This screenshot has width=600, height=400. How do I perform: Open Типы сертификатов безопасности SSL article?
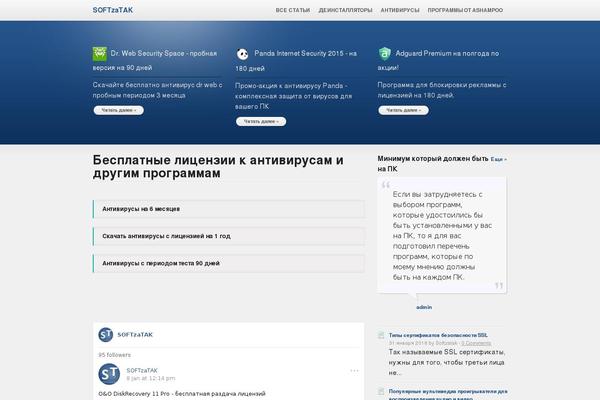click(438, 335)
